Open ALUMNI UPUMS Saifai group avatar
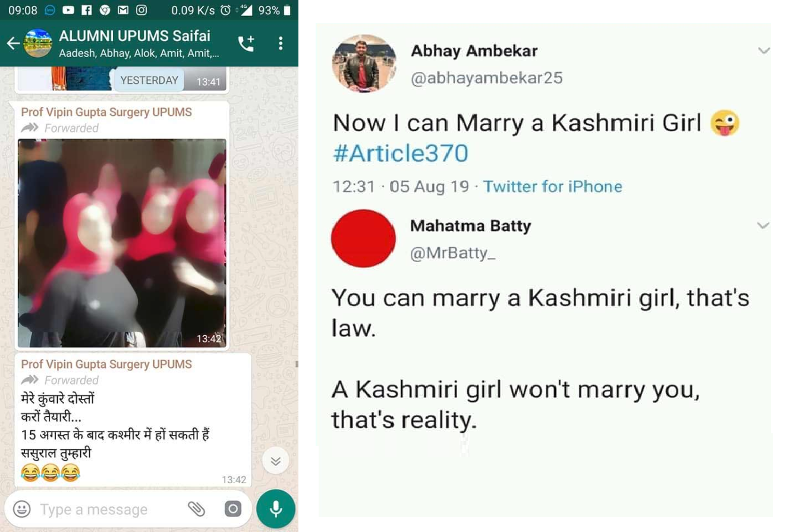Viewport: 793px width, 532px height. 38,43
